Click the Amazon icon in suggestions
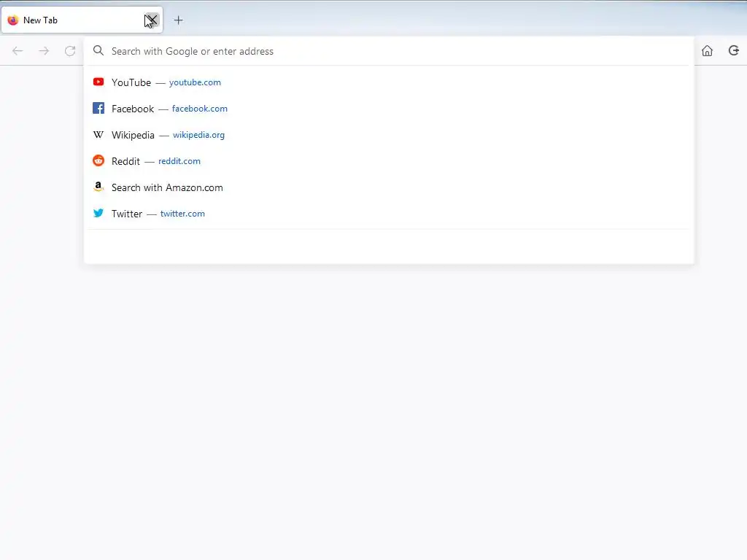This screenshot has width=747, height=560. coord(98,187)
